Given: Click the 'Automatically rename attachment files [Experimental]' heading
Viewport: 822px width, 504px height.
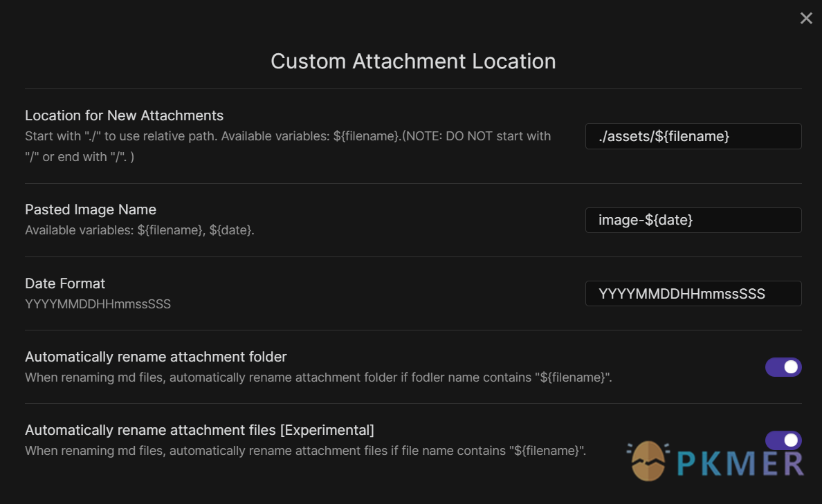Looking at the screenshot, I should point(199,429).
